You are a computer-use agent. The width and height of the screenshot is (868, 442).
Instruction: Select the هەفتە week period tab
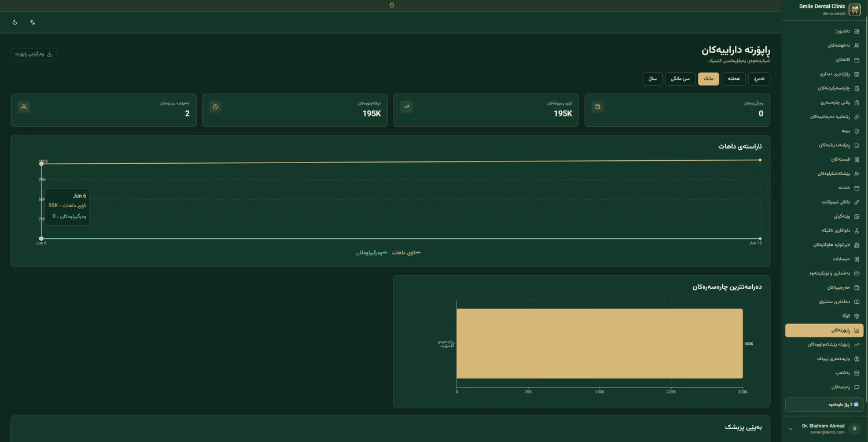pyautogui.click(x=734, y=79)
